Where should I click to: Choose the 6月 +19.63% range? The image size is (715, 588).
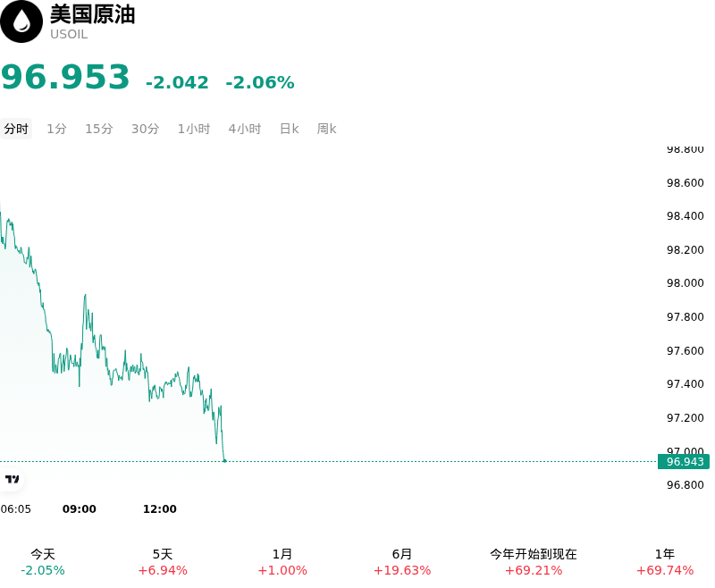pyautogui.click(x=402, y=562)
